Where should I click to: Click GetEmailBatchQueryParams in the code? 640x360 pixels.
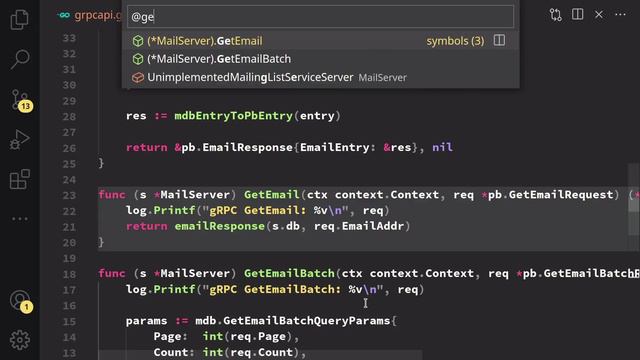[x=306, y=320]
